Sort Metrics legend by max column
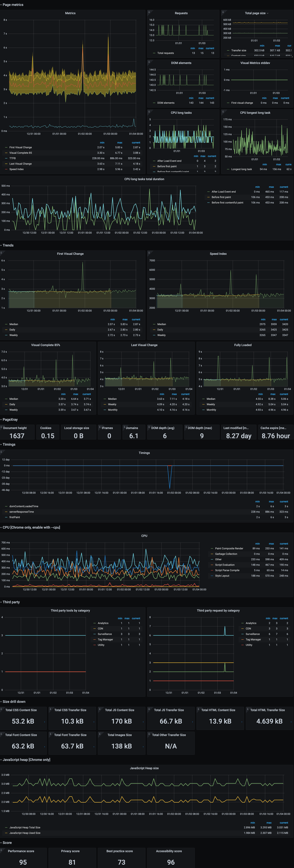 120,143
